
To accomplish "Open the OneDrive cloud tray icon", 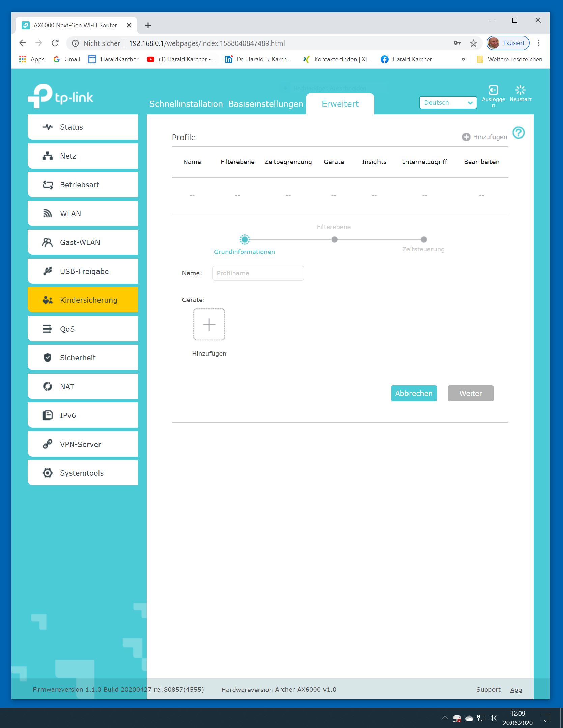I will 469,718.
